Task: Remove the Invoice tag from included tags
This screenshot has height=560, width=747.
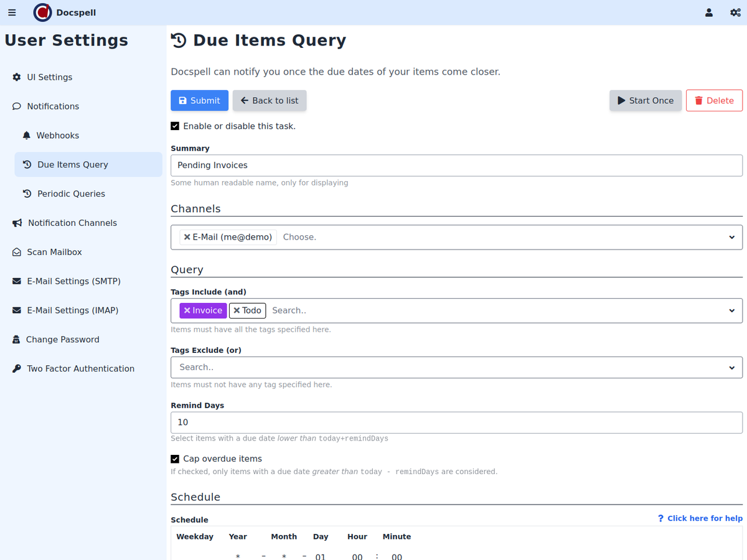Action: coord(187,310)
